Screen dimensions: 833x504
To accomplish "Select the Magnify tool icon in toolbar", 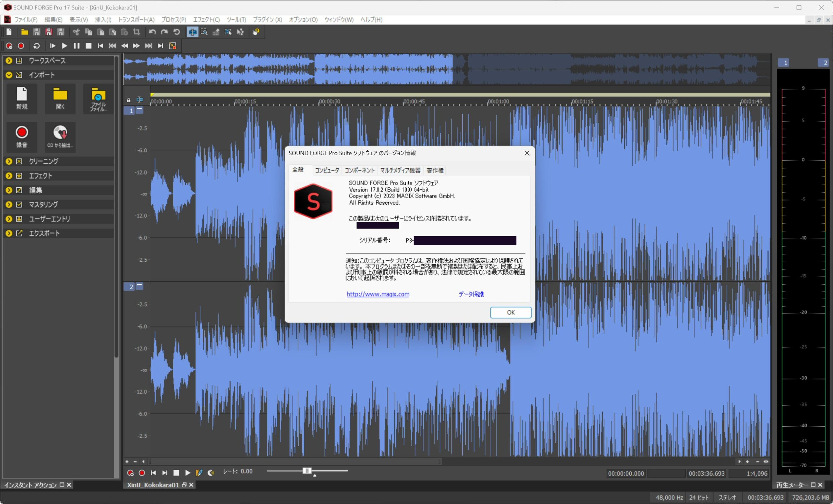I will (x=204, y=32).
